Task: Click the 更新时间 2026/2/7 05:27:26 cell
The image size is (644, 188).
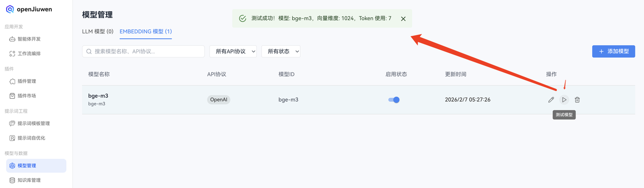Action: point(467,100)
